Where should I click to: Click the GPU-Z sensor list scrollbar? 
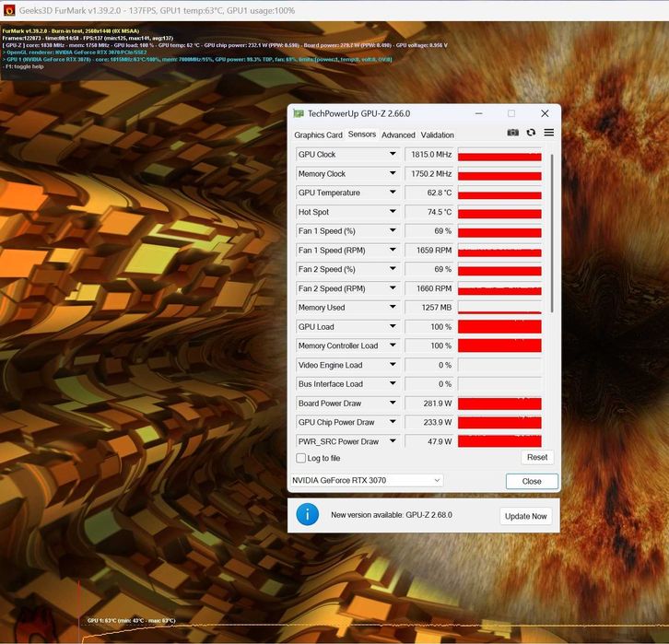[x=552, y=233]
